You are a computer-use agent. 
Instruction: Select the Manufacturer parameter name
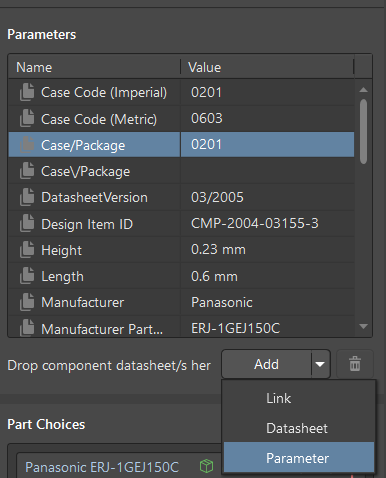tap(83, 302)
